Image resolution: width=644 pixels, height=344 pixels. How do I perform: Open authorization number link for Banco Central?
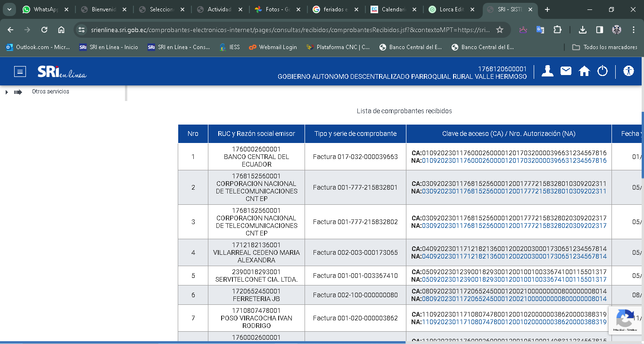(514, 160)
